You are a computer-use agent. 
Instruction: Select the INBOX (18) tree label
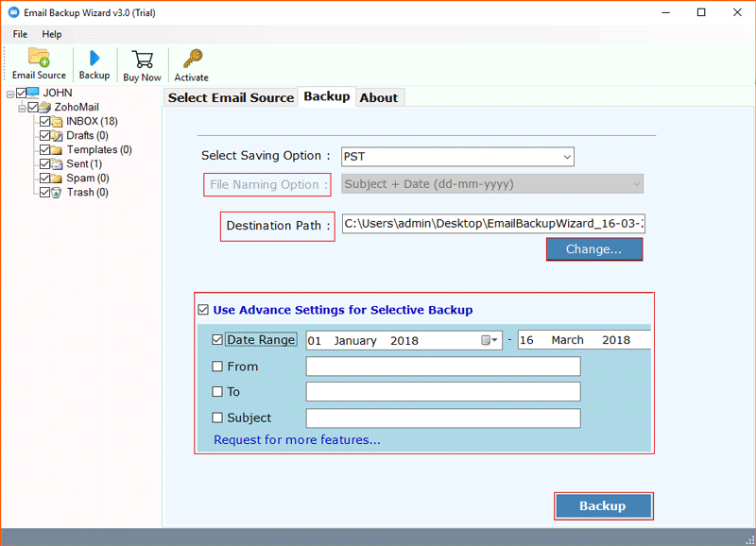92,121
